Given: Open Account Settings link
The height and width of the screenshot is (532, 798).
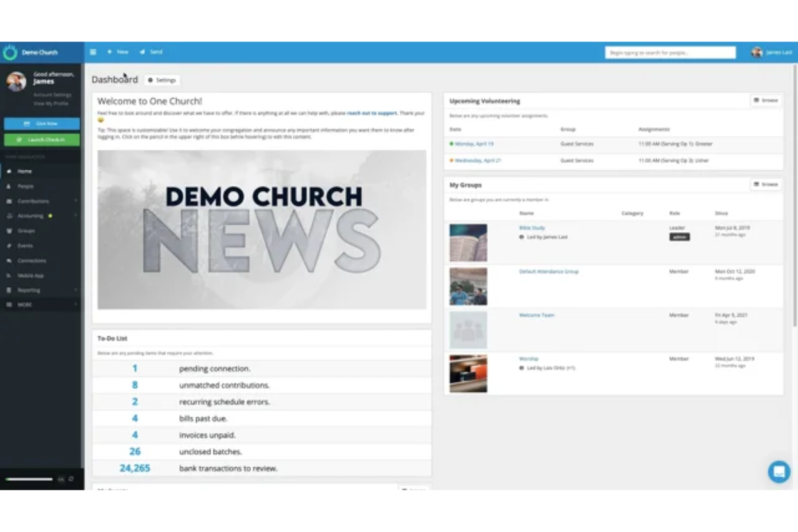Looking at the screenshot, I should (x=52, y=95).
